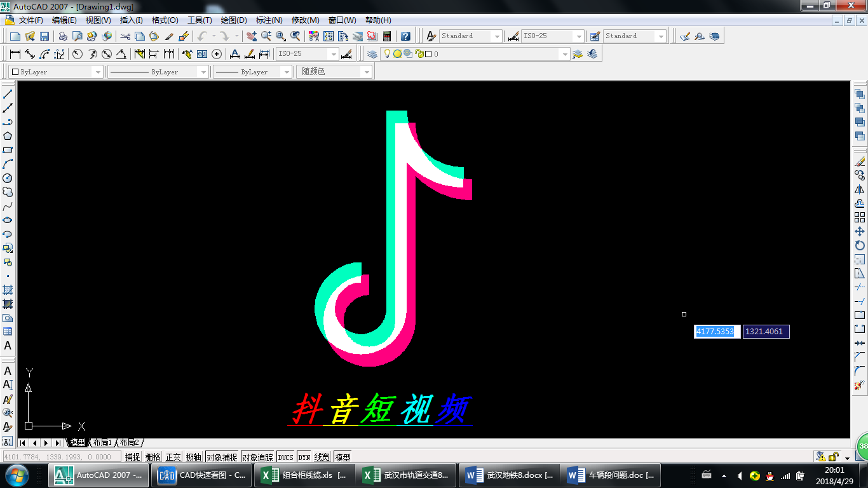Activate the Pan hand tool
Viewport: 868px width, 488px height.
252,36
